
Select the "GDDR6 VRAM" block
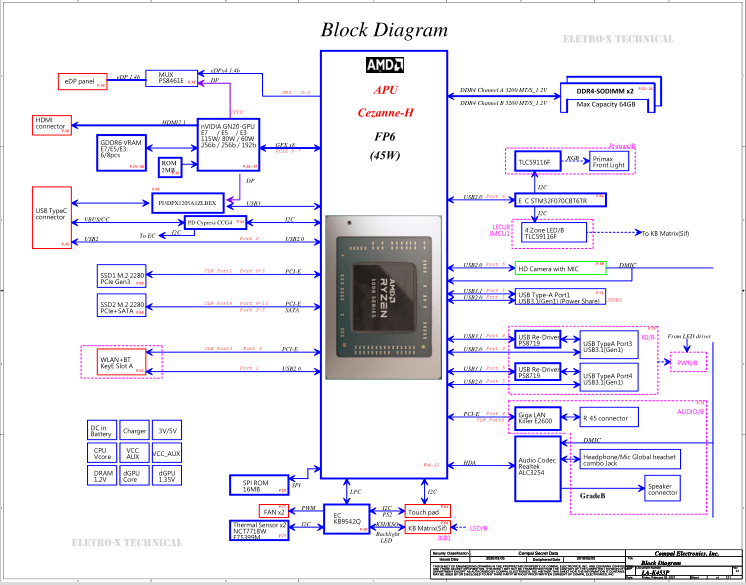tap(121, 153)
